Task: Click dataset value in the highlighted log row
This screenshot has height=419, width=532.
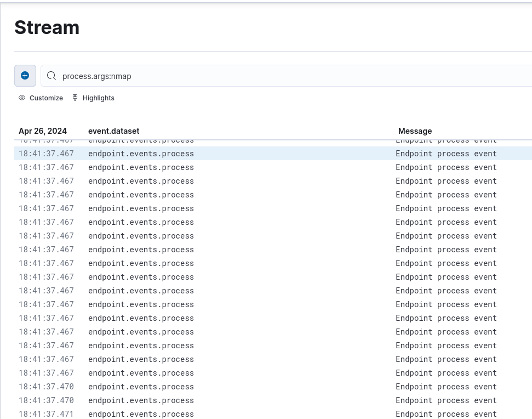Action: (x=141, y=154)
